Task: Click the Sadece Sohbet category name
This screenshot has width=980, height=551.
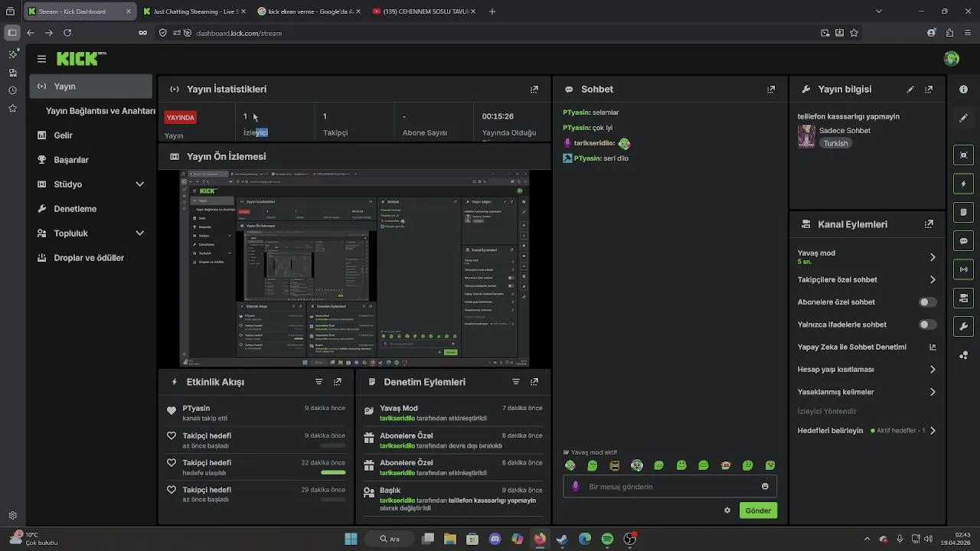Action: click(844, 131)
